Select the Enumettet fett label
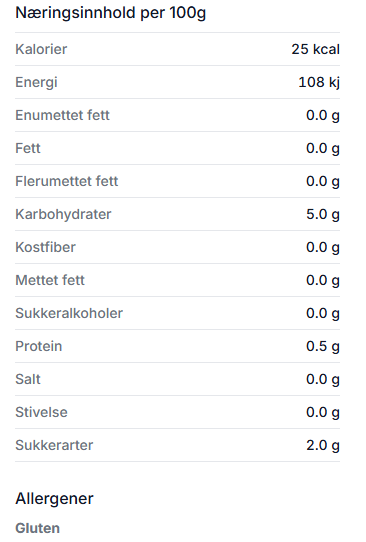The width and height of the screenshot is (366, 542). (63, 115)
